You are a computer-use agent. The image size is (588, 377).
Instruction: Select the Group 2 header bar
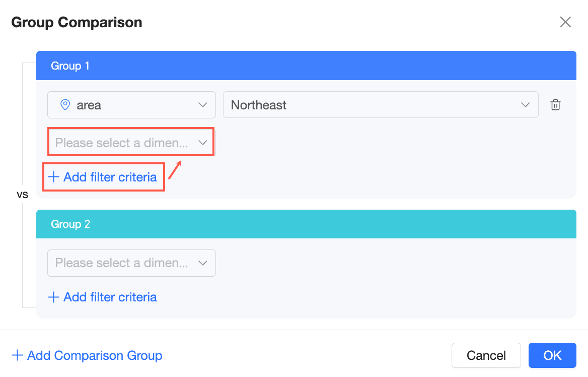click(306, 224)
